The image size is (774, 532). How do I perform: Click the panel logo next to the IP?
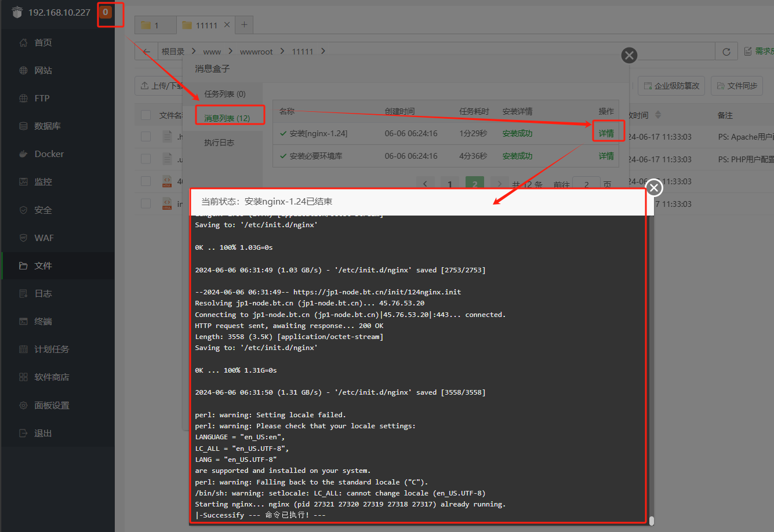[17, 12]
